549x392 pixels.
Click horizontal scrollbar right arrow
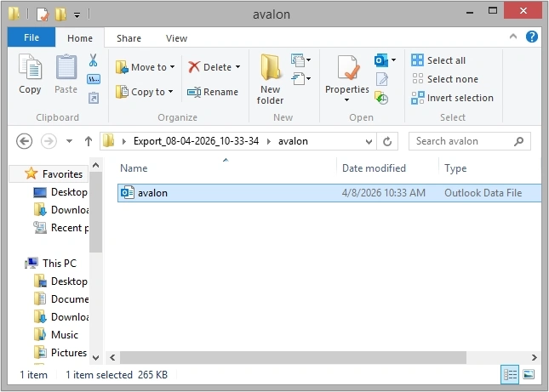coord(535,357)
